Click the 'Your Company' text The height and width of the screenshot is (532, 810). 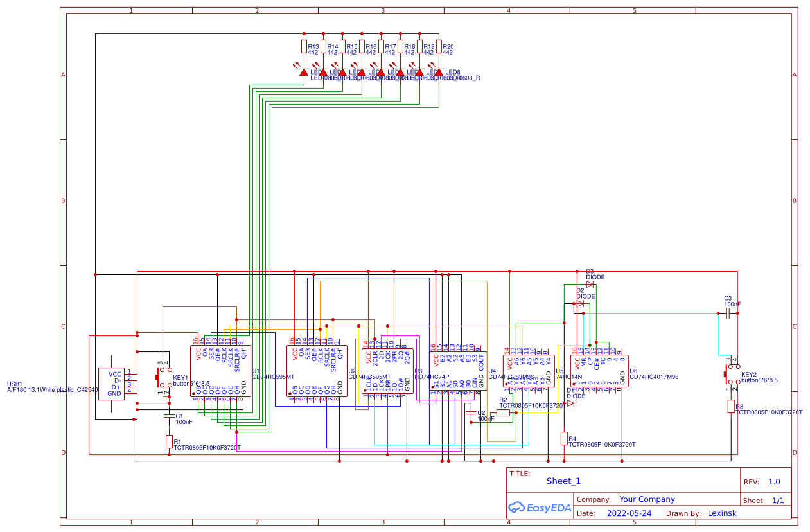pyautogui.click(x=647, y=499)
